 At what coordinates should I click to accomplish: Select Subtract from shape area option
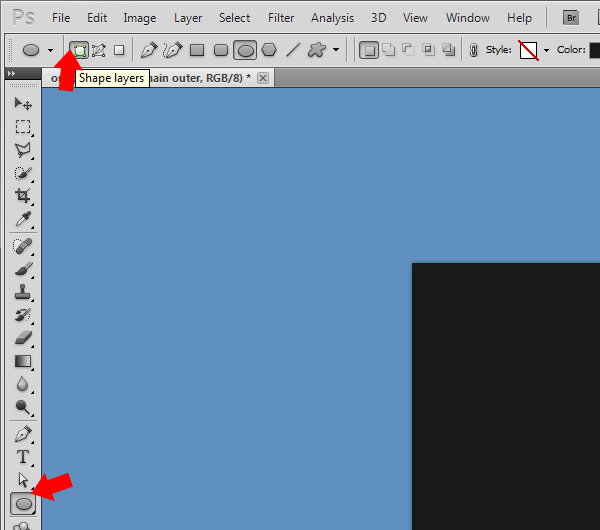point(409,50)
